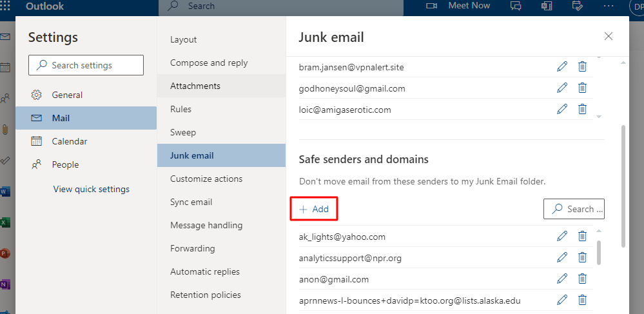Screen dimensions: 644x314
Task: Edit the bram.jansen@vpnalert.site blocked sender
Action: pyautogui.click(x=562, y=66)
